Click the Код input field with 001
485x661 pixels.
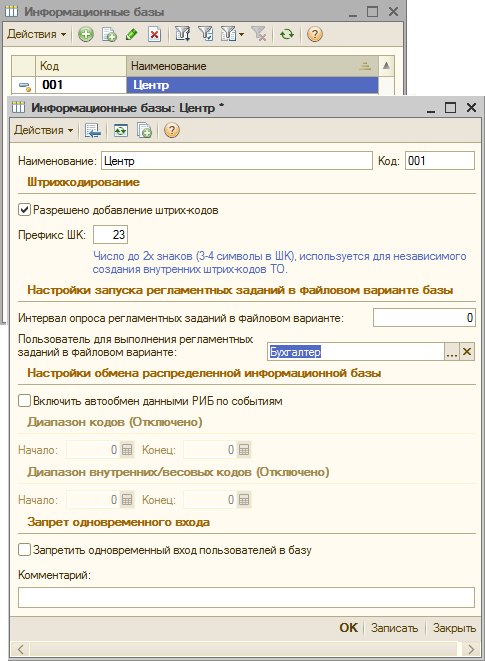click(440, 161)
